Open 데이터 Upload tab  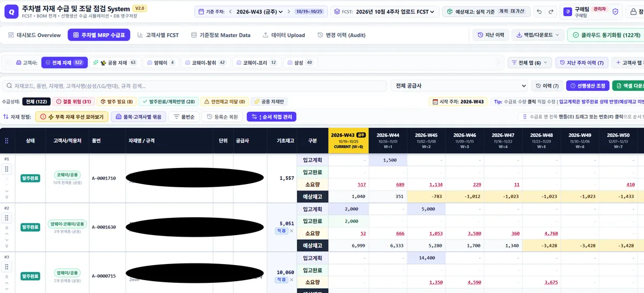pos(283,35)
